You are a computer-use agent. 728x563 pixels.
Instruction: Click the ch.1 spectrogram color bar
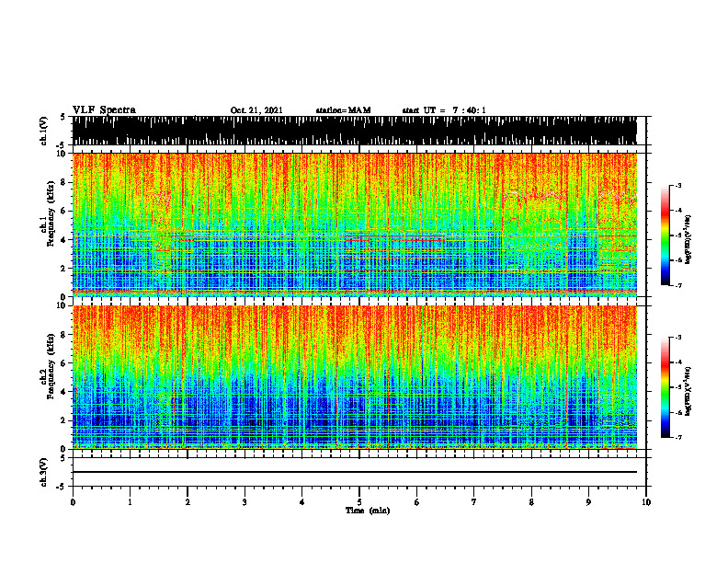(x=665, y=236)
